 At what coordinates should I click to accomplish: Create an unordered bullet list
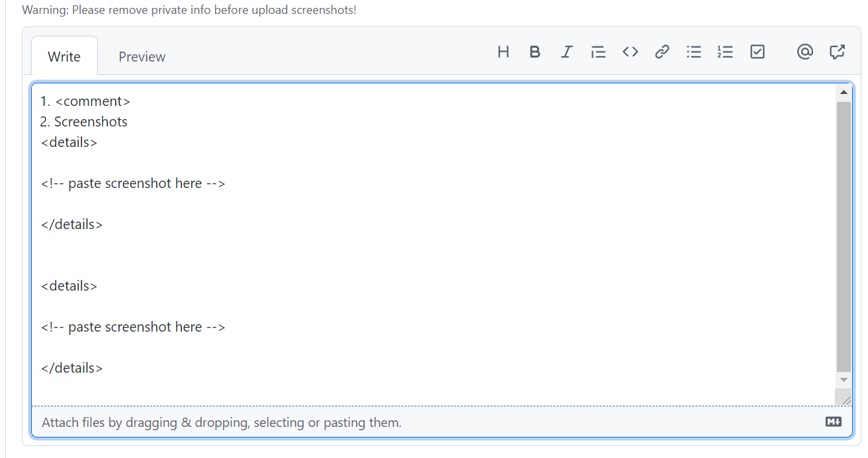pyautogui.click(x=693, y=52)
